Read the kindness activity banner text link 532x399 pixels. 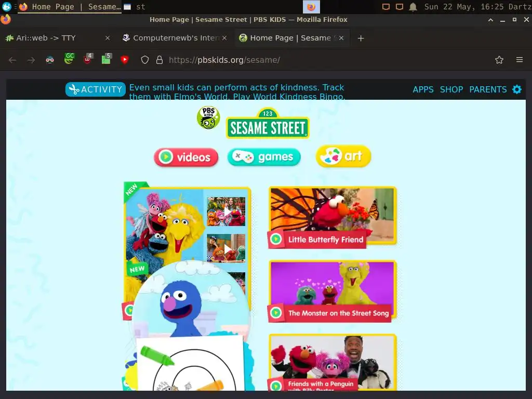[x=237, y=91]
